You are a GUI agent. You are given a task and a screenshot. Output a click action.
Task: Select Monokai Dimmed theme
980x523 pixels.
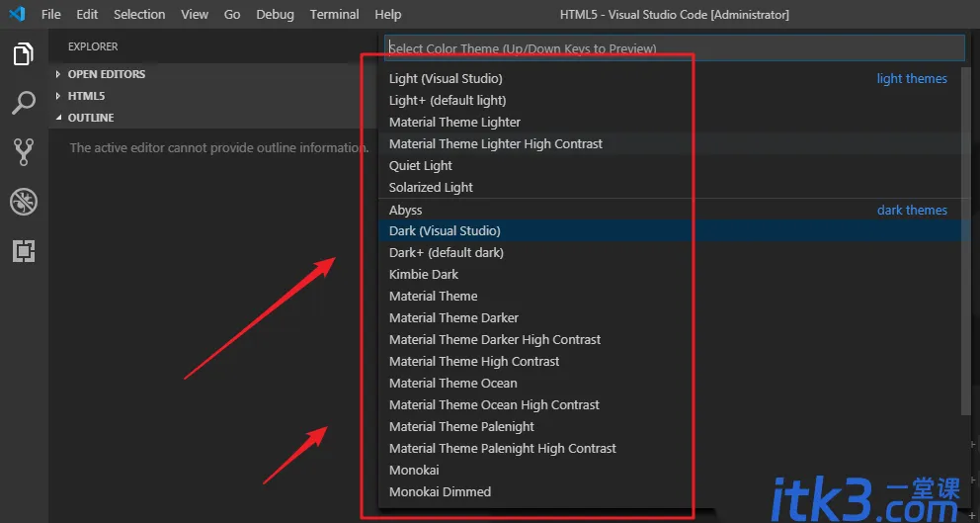[x=671, y=491]
